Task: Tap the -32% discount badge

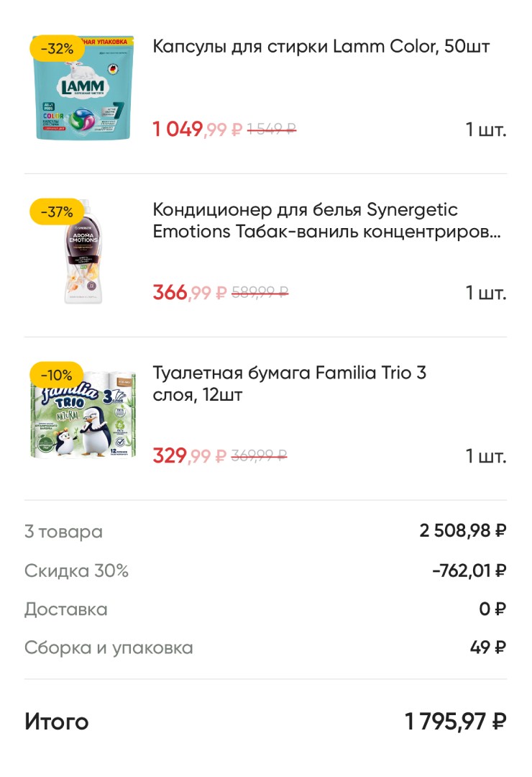Action: (x=57, y=49)
